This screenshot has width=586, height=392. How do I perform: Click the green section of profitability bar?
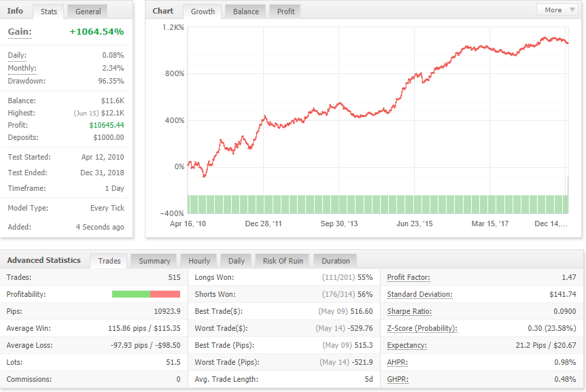click(x=131, y=294)
